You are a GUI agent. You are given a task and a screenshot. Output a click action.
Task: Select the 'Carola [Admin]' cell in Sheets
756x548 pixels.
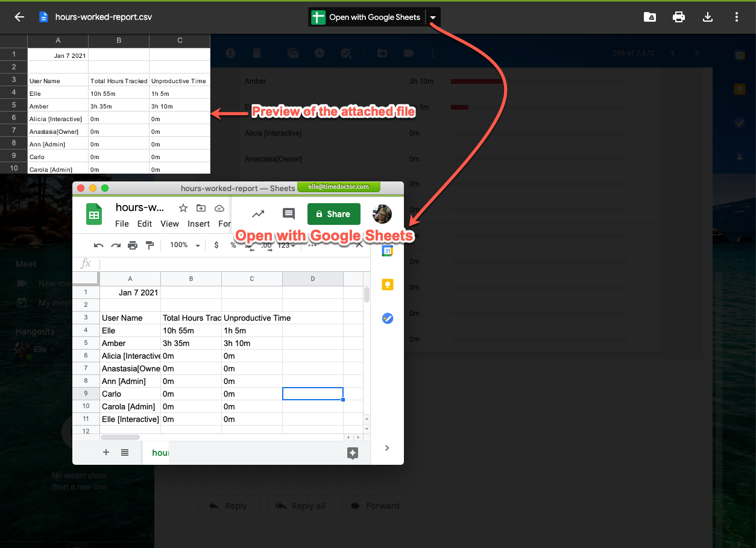pyautogui.click(x=130, y=406)
